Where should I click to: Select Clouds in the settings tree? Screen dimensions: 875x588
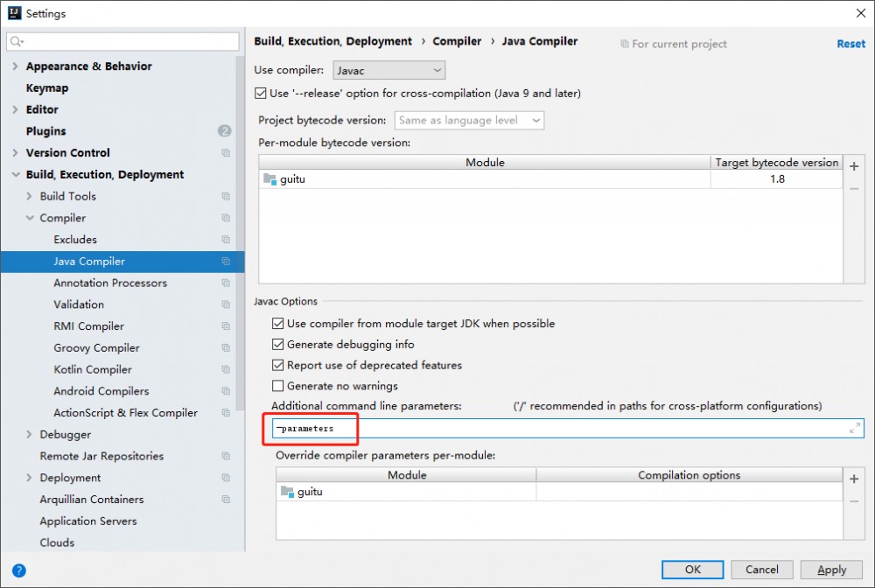point(57,542)
